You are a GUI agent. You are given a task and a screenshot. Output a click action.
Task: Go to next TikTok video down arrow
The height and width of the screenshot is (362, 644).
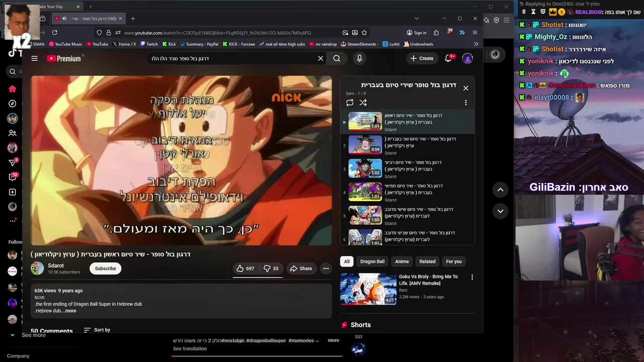point(500,211)
